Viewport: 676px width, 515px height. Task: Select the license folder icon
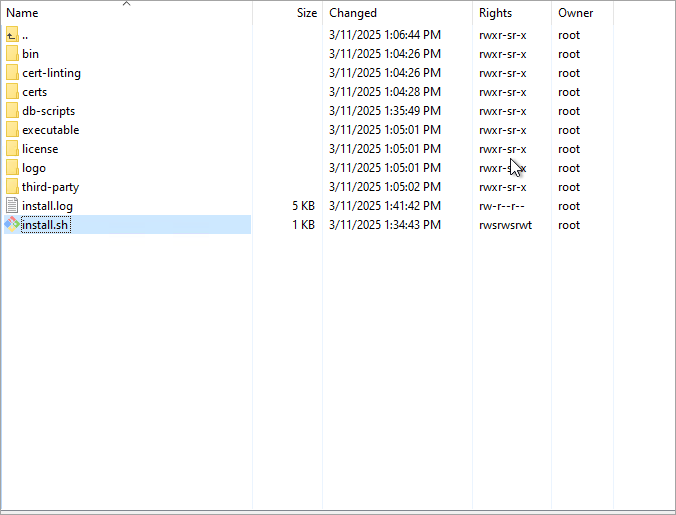tap(12, 149)
